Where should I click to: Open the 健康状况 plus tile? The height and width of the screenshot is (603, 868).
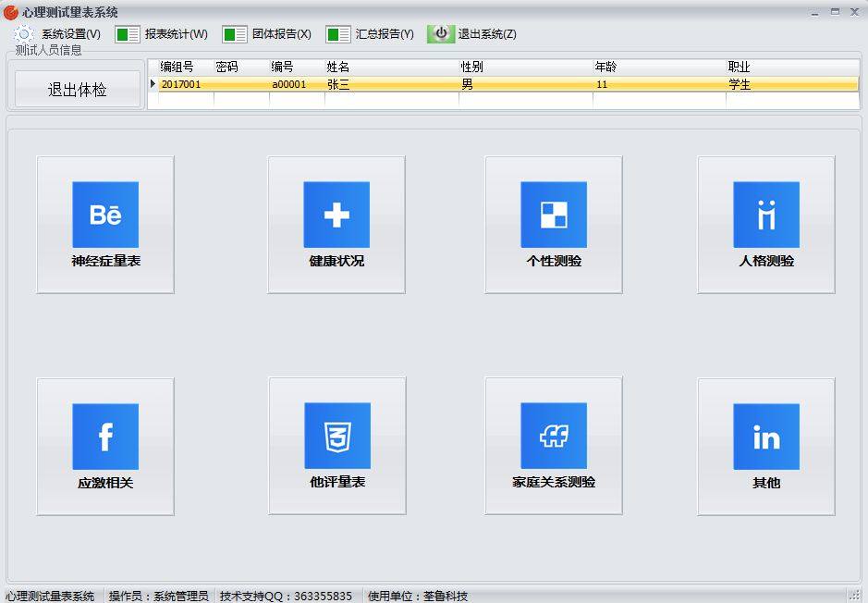click(x=336, y=224)
